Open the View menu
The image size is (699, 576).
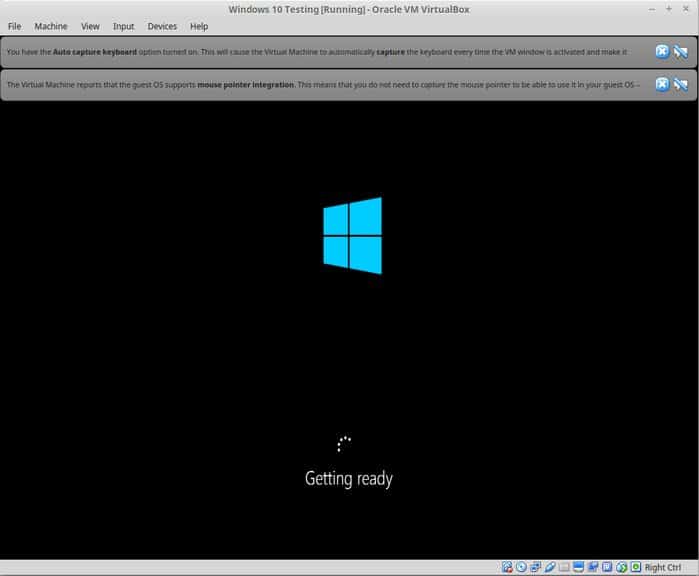90,26
